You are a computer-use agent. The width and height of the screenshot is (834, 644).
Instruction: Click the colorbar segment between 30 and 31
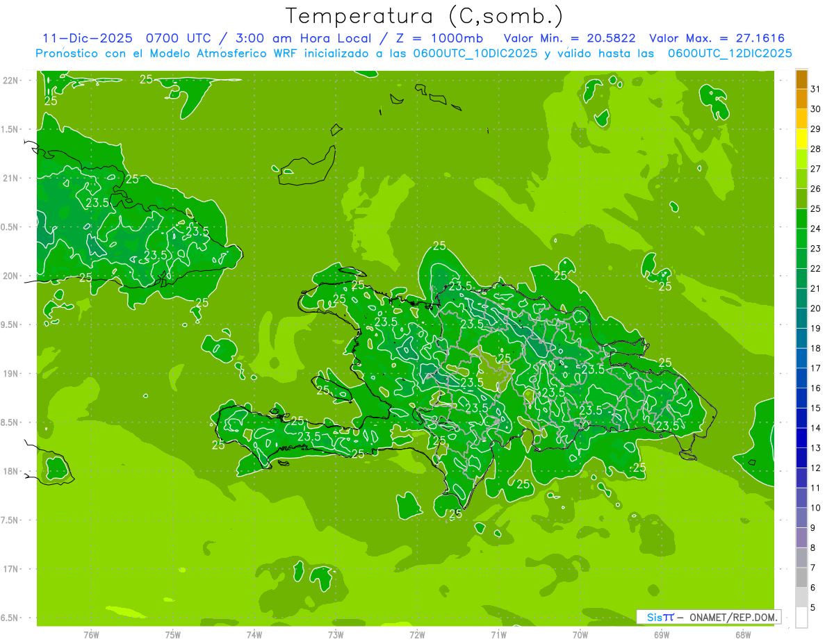(x=801, y=99)
